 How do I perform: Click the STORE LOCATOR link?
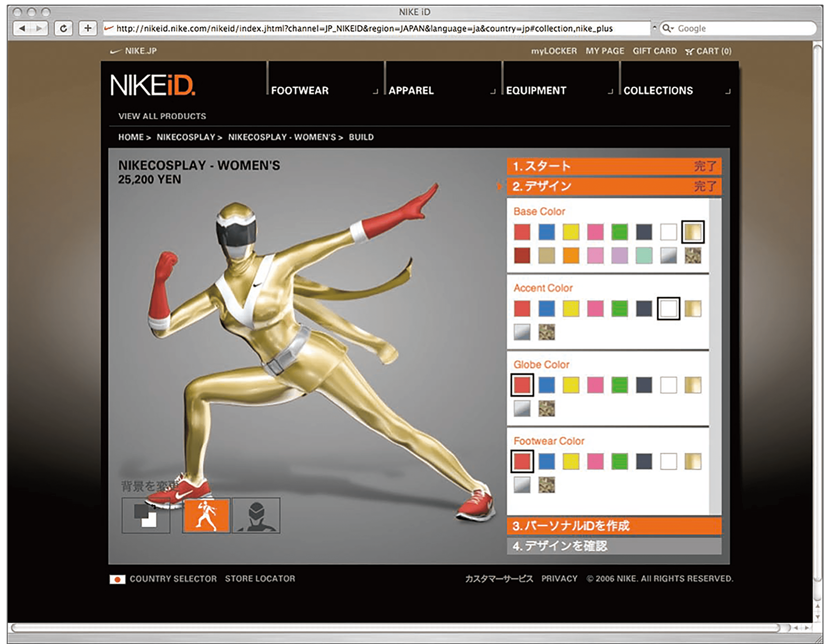[260, 579]
